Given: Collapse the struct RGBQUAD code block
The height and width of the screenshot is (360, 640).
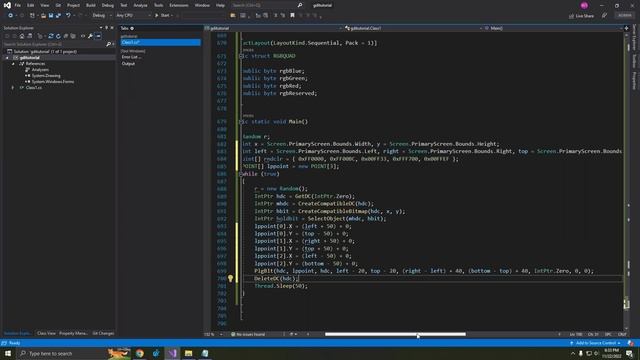Looking at the screenshot, I should [241, 56].
